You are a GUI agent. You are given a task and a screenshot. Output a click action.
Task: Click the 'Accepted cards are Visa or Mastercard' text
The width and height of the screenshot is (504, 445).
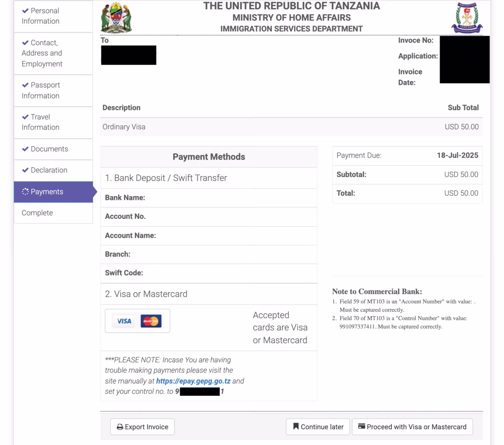click(x=280, y=327)
